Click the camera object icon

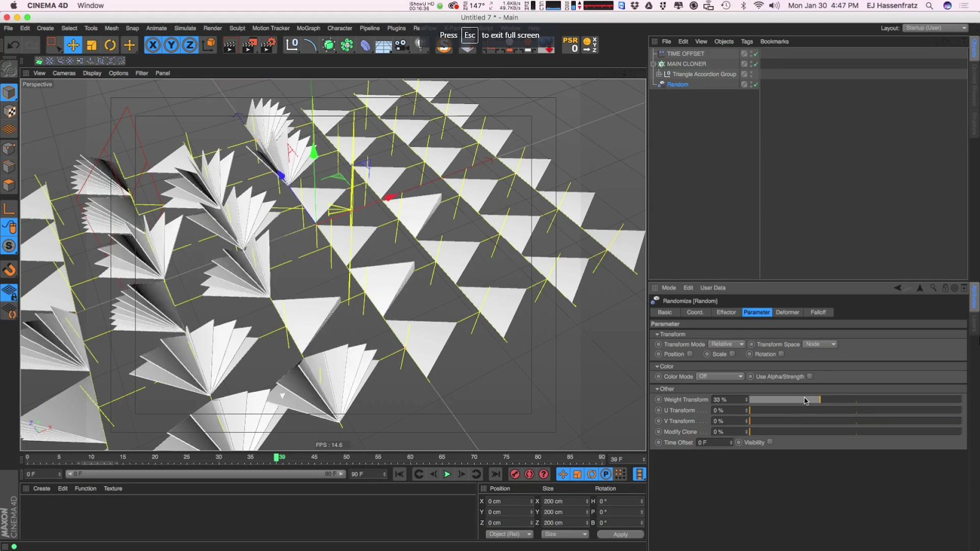coord(402,45)
